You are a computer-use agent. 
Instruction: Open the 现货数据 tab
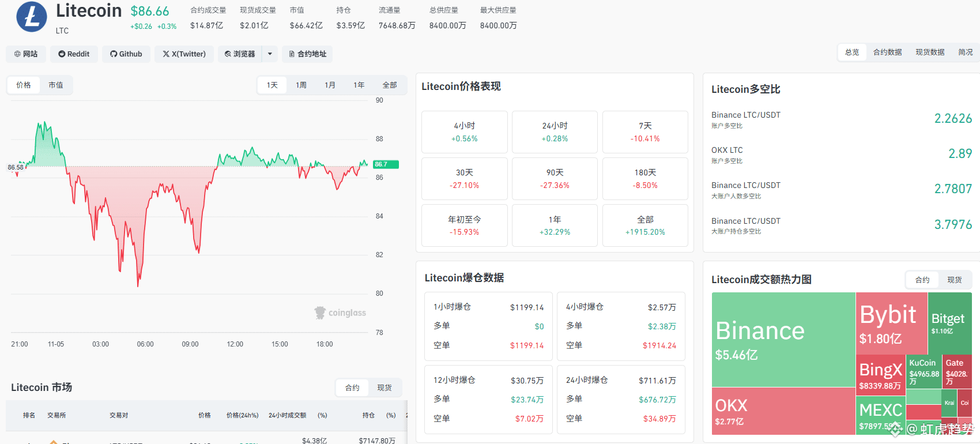pyautogui.click(x=930, y=52)
